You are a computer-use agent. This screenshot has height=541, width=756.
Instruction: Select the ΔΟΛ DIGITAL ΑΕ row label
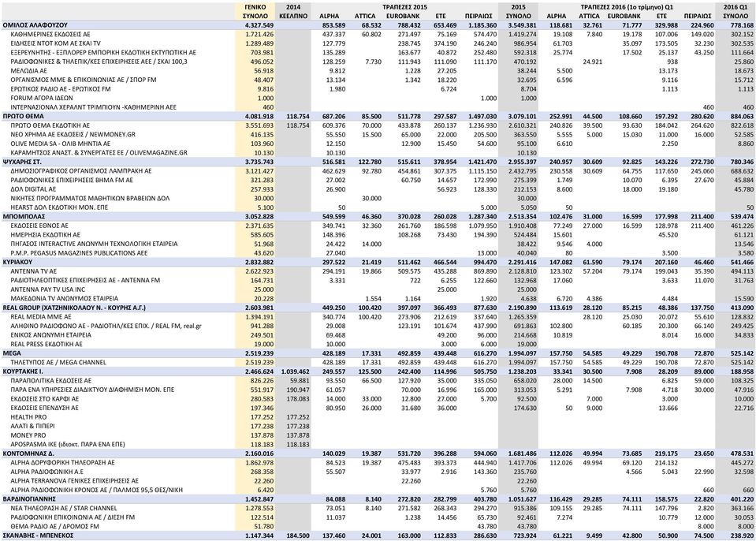pyautogui.click(x=33, y=189)
